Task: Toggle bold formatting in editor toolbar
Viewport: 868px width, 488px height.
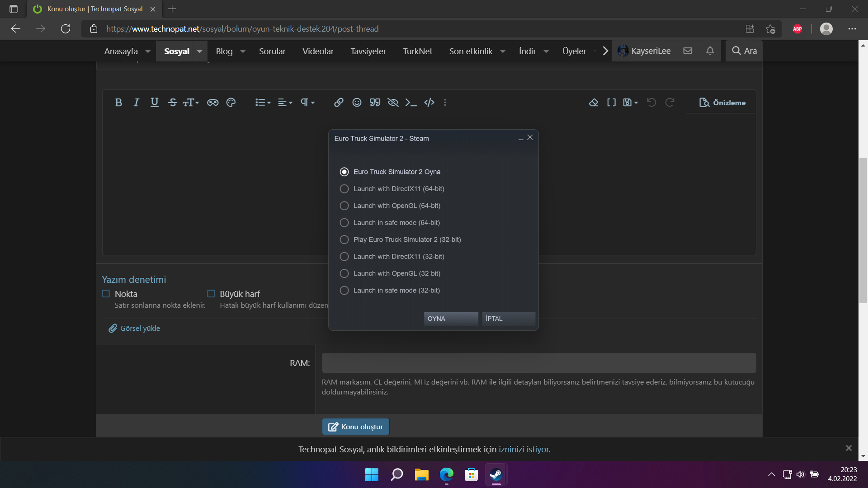Action: pyautogui.click(x=118, y=103)
